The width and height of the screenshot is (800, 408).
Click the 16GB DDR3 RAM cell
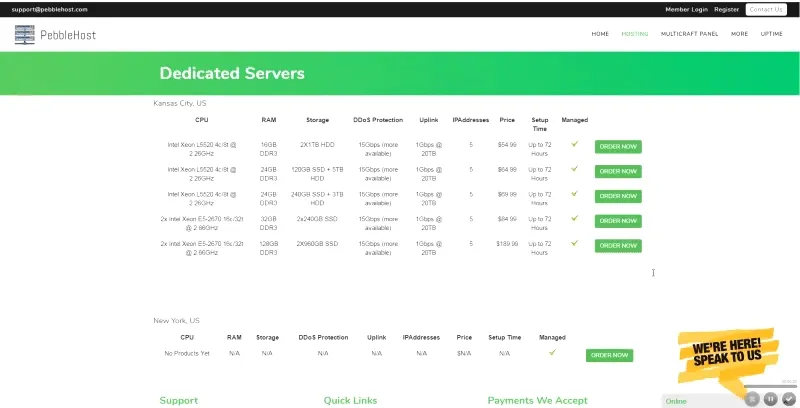click(x=269, y=149)
